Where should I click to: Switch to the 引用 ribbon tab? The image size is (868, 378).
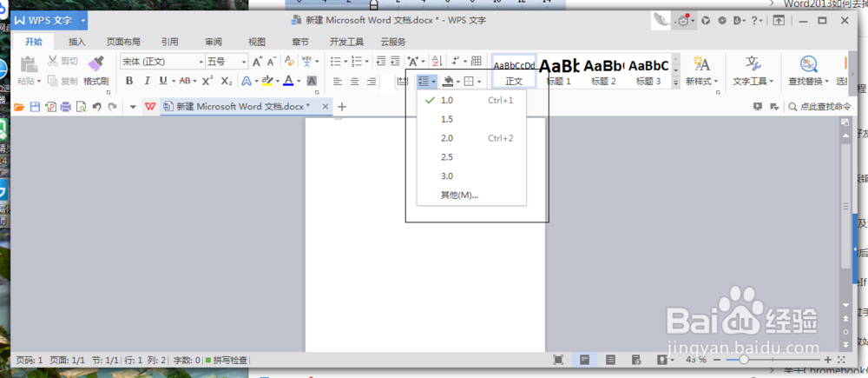pos(169,42)
